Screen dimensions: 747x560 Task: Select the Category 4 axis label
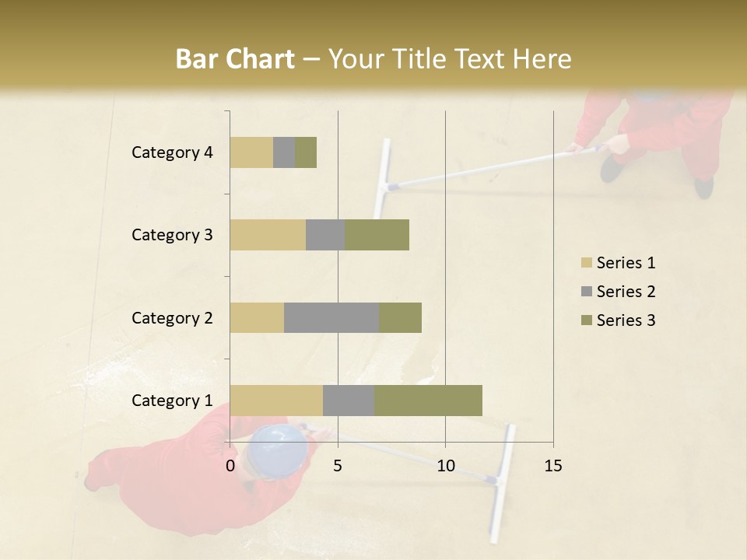(x=172, y=152)
